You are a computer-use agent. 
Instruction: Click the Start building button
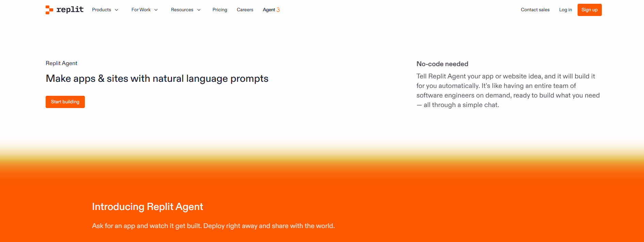65,102
